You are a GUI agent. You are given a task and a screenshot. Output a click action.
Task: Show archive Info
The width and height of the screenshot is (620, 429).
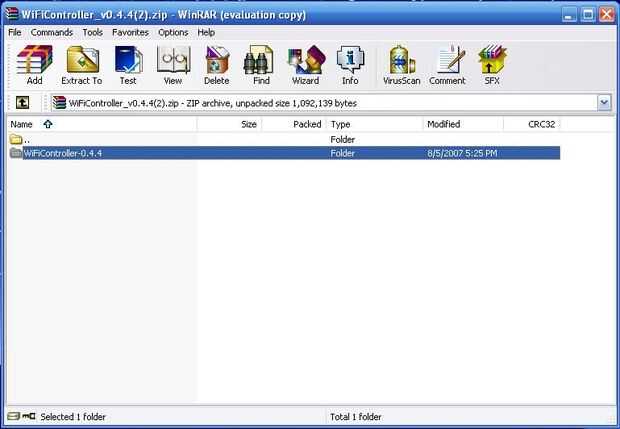(350, 64)
